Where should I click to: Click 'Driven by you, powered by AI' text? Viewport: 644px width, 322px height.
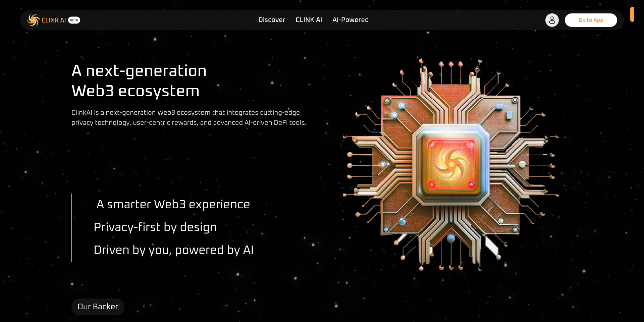[x=173, y=250]
